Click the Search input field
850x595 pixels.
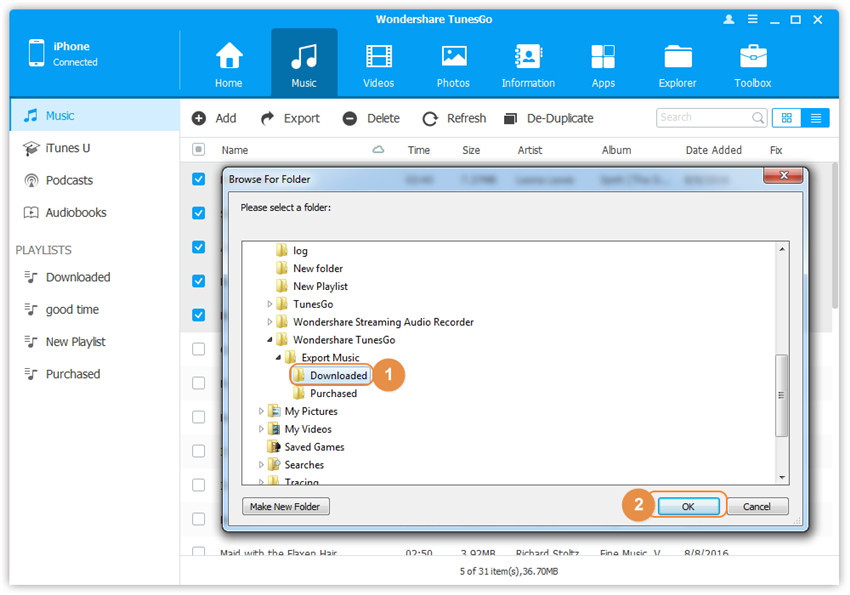point(703,118)
